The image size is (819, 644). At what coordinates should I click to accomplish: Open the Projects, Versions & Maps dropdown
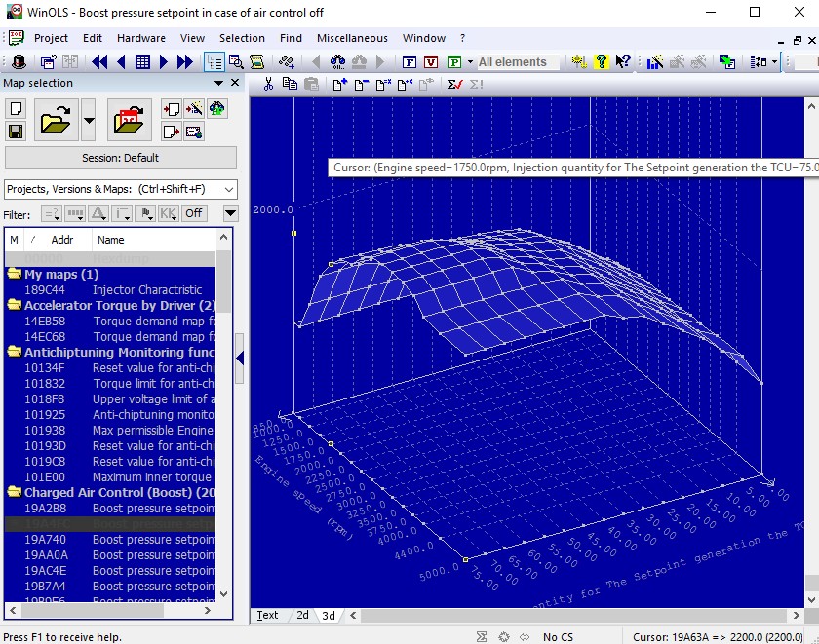(116, 189)
